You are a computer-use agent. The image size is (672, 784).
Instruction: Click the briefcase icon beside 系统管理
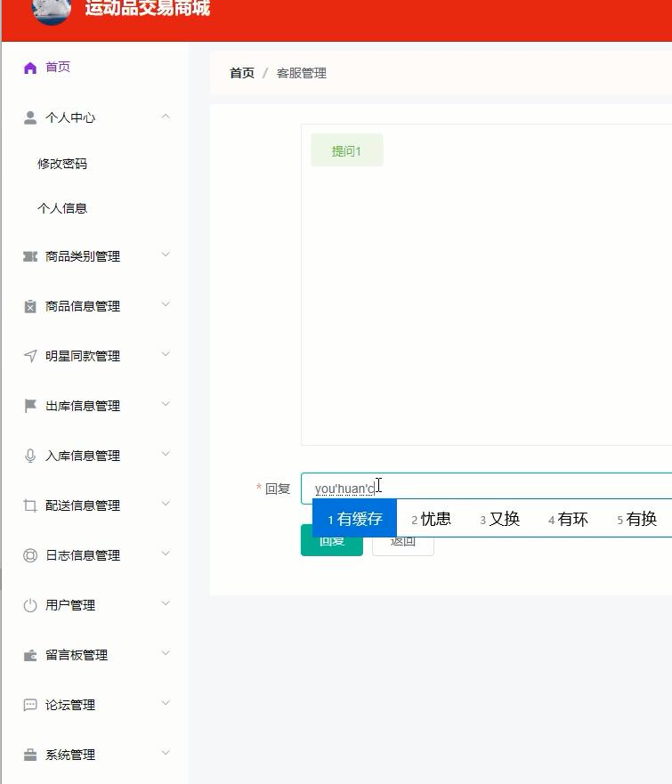(30, 755)
